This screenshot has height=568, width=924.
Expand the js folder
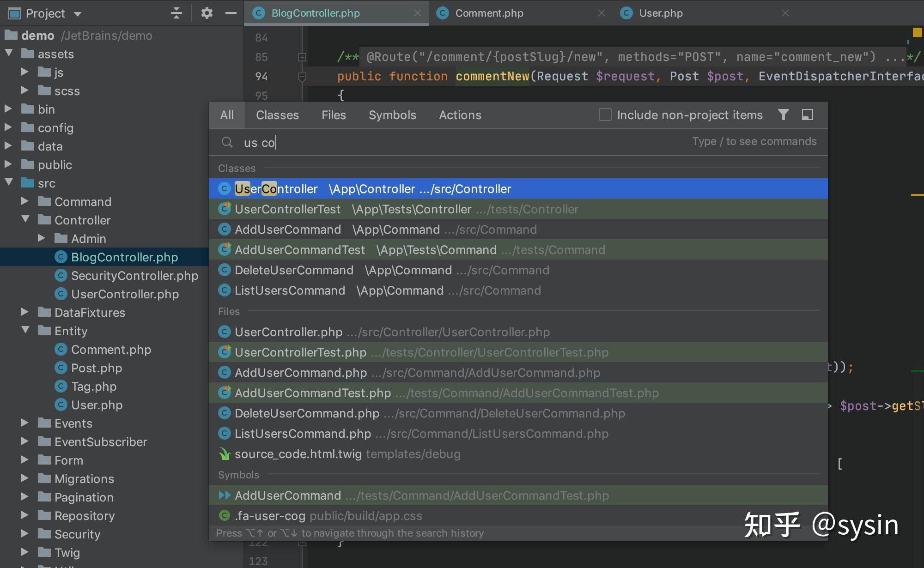tap(25, 72)
